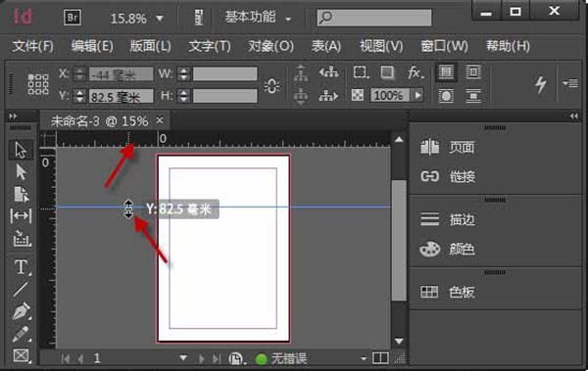
Task: Select wrap around object shape button
Action: [446, 96]
